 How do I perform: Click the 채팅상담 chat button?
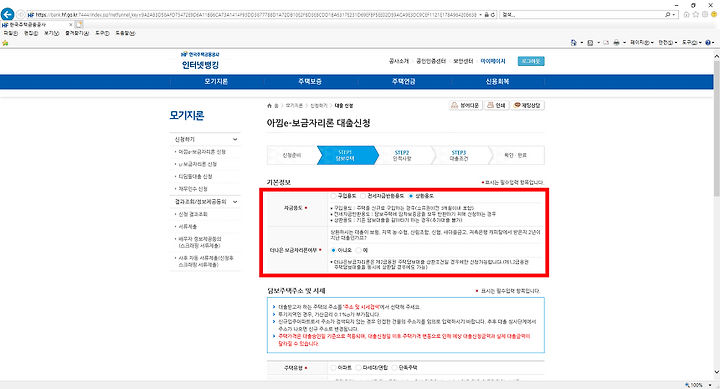(x=527, y=106)
